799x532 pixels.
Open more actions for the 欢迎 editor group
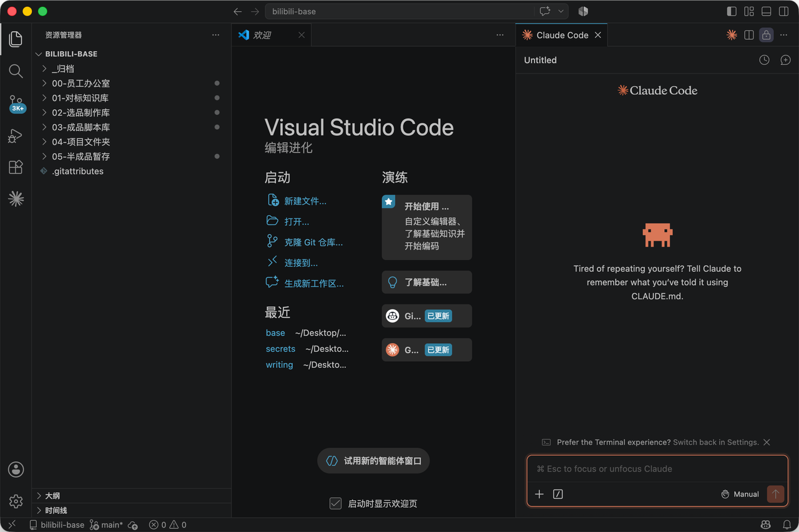[500, 35]
